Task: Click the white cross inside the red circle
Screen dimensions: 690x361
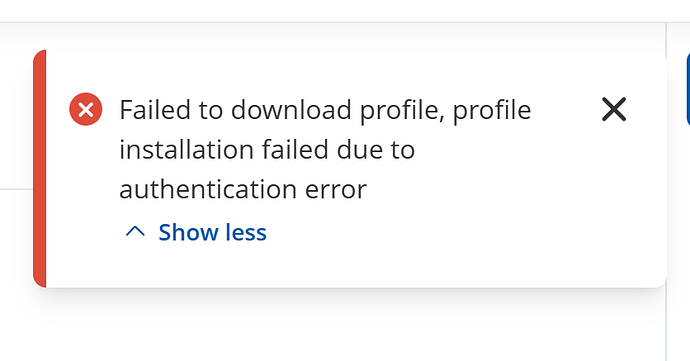Action: [x=86, y=109]
